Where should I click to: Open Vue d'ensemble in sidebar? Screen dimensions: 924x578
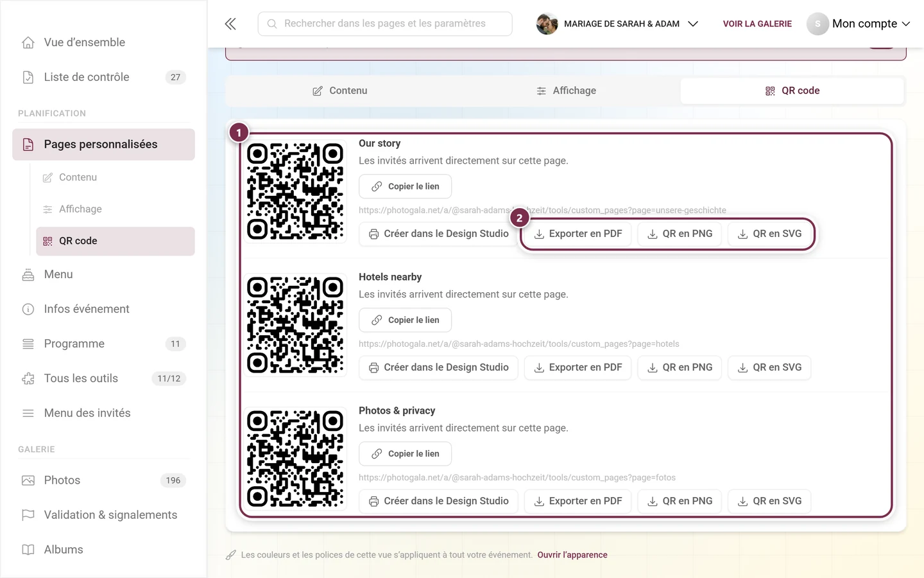[x=103, y=42]
